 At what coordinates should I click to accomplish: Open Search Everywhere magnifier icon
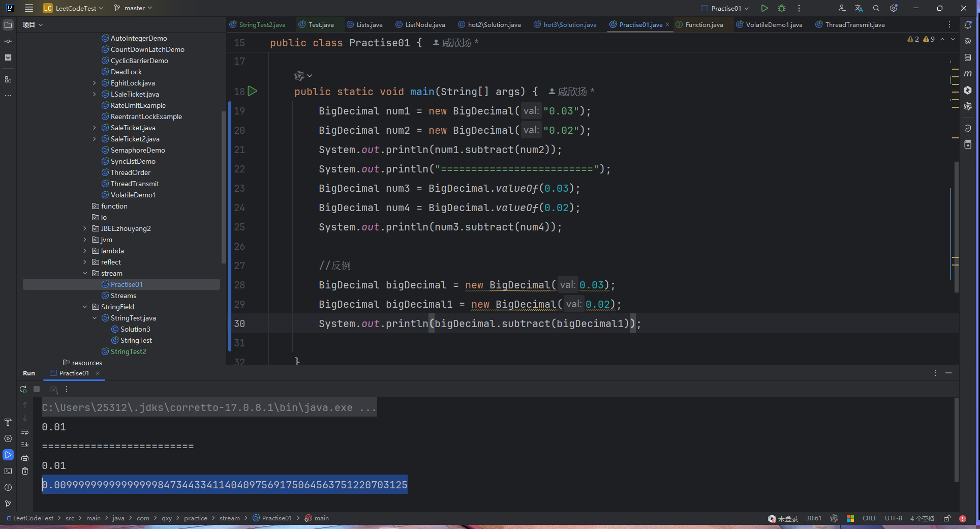(876, 8)
